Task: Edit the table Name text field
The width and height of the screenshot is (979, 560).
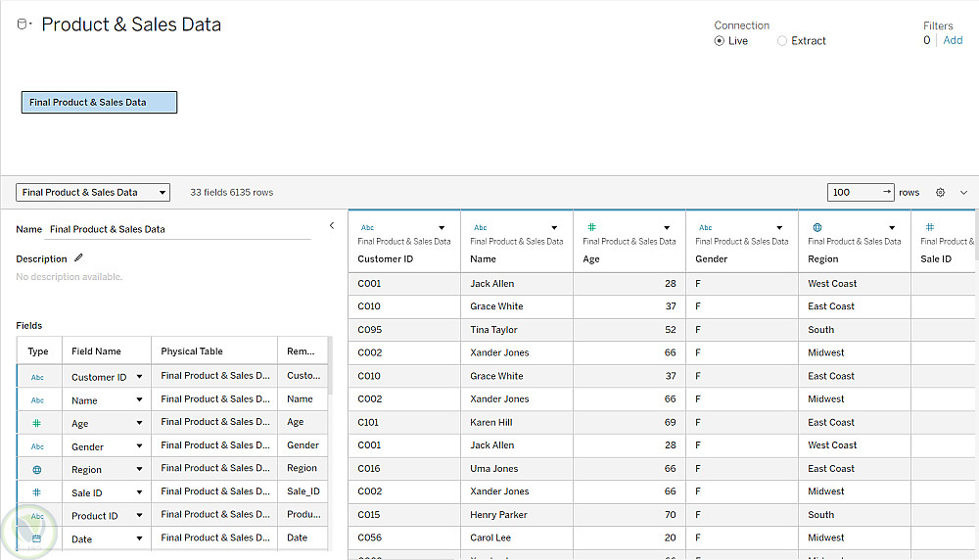Action: click(x=180, y=229)
